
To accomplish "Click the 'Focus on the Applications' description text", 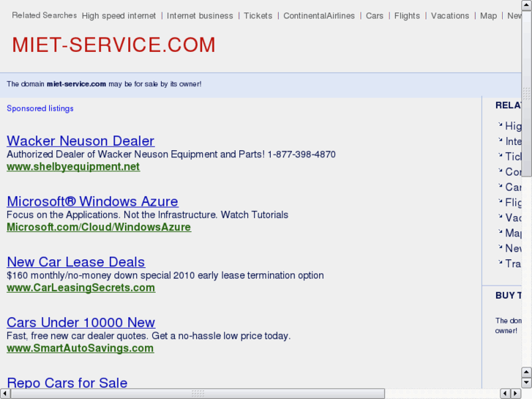I will point(148,215).
